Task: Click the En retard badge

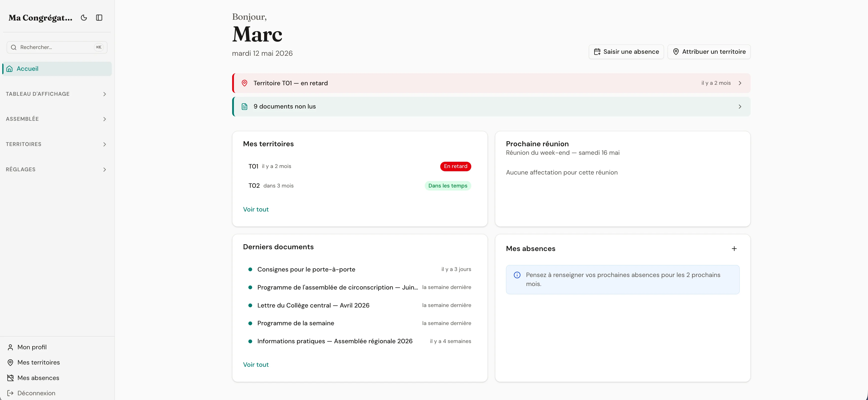Action: [x=456, y=166]
